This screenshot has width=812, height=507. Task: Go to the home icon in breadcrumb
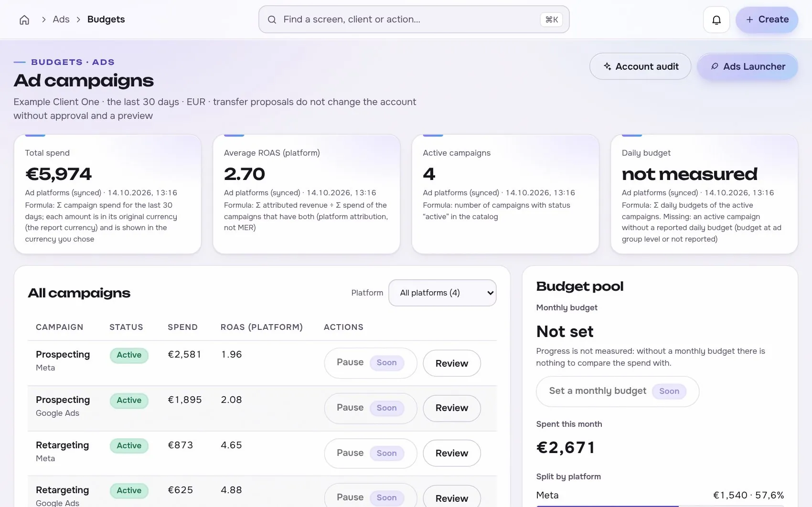pyautogui.click(x=24, y=20)
